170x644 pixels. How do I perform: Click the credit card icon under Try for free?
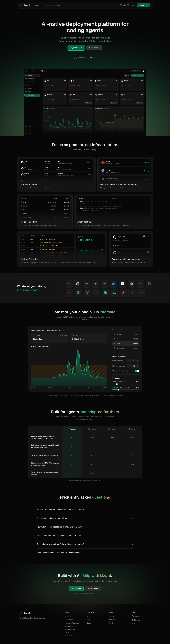77,593
